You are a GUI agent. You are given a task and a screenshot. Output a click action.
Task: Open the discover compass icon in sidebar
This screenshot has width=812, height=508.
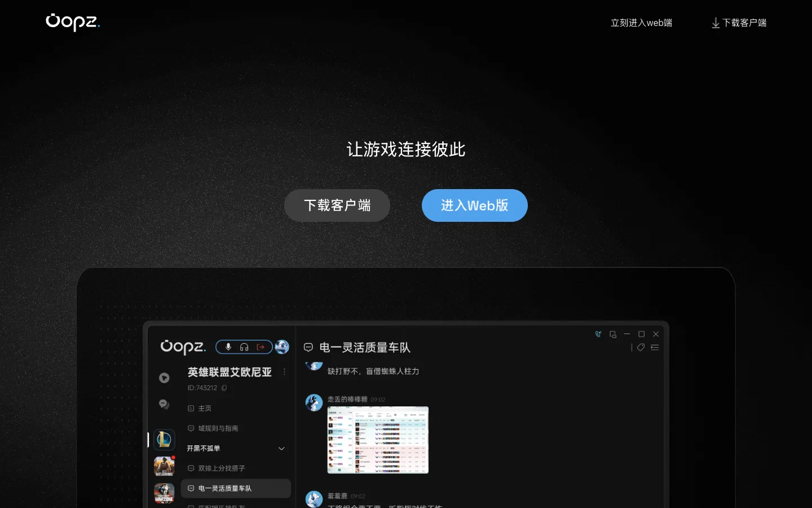[164, 378]
